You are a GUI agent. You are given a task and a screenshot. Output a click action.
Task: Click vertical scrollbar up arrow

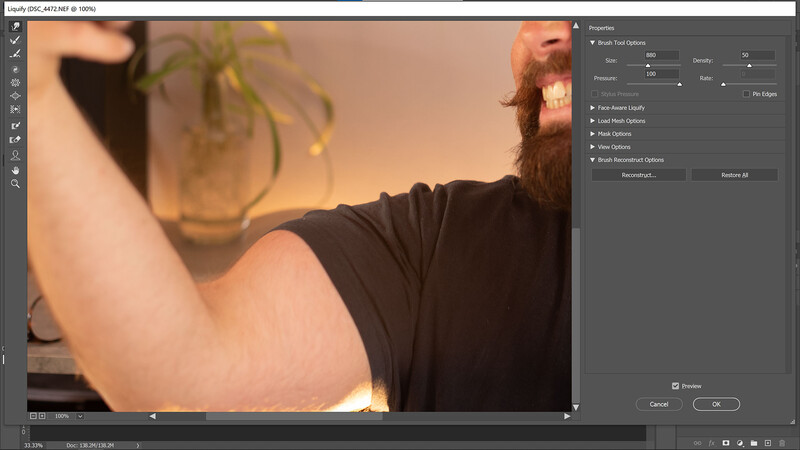click(x=576, y=25)
